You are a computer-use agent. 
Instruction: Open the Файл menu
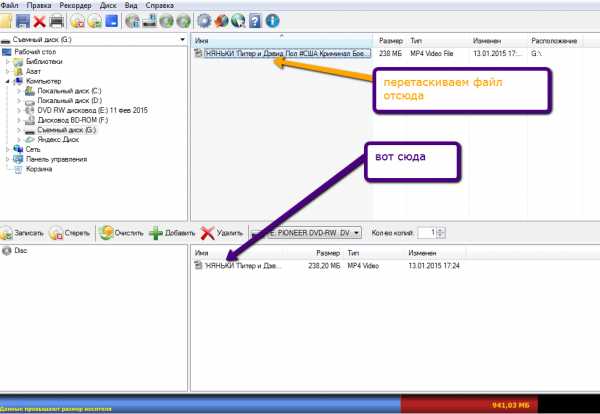[10, 5]
